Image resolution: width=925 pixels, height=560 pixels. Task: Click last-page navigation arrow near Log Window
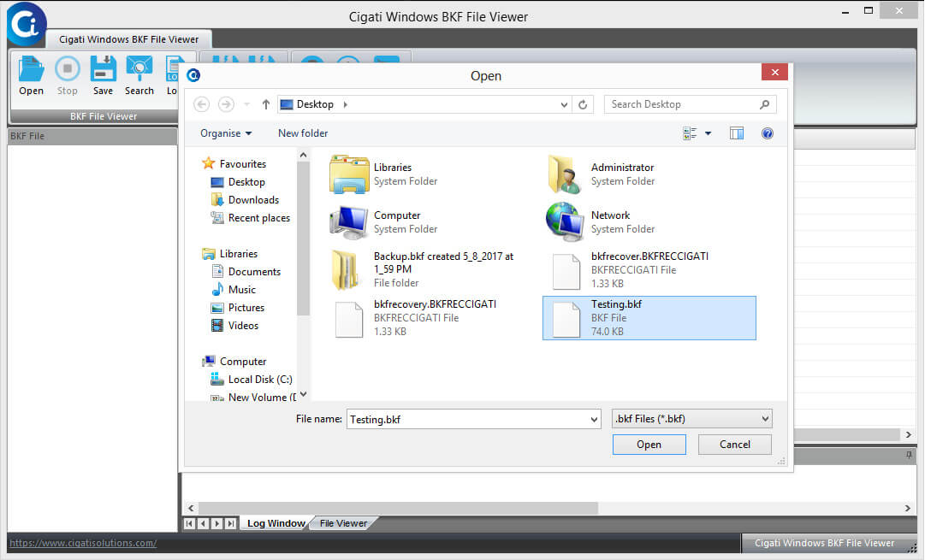tap(231, 523)
